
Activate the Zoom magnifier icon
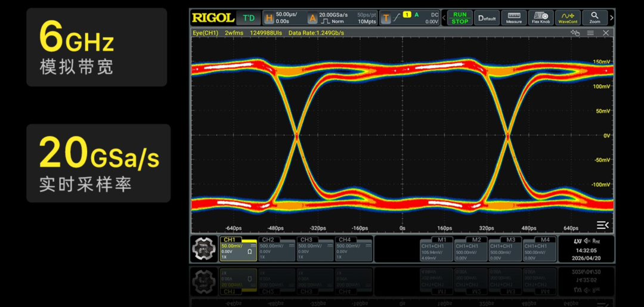click(595, 18)
